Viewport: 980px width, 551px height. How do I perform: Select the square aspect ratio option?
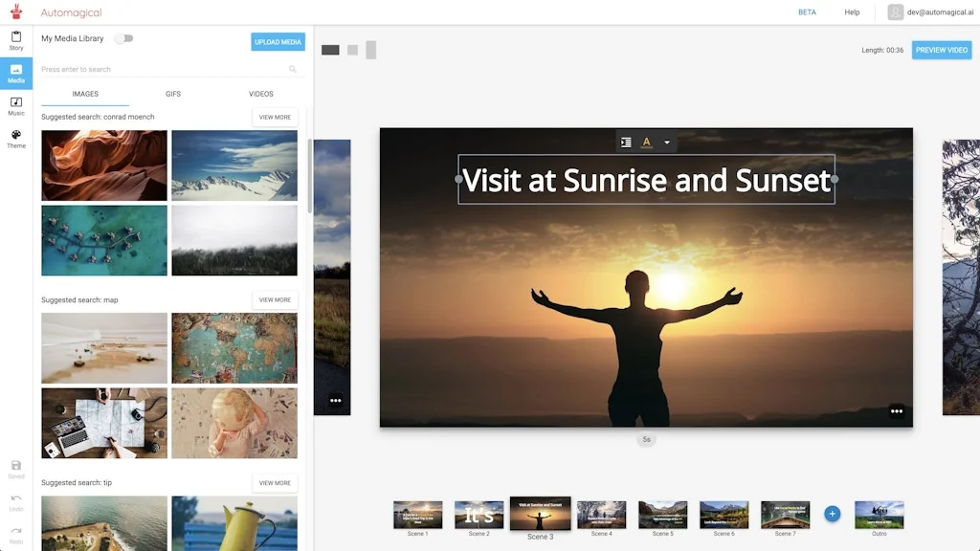(x=352, y=50)
